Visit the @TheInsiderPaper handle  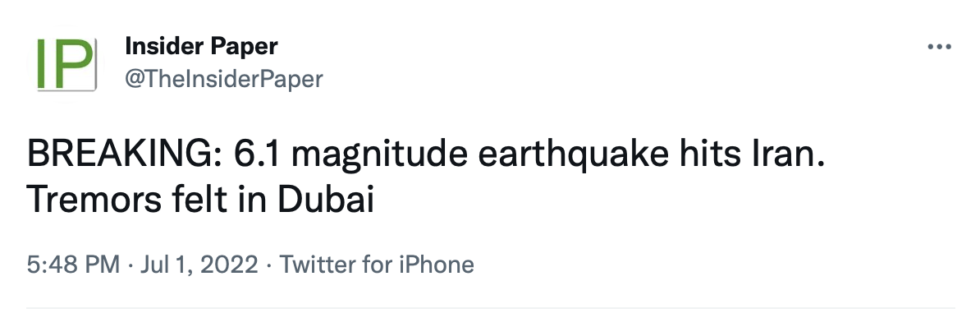point(224,79)
